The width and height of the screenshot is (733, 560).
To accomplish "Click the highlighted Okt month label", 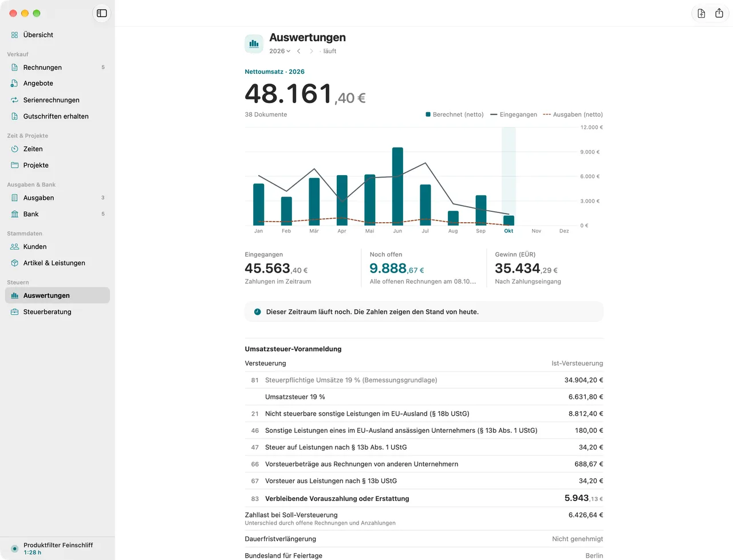I will [509, 231].
